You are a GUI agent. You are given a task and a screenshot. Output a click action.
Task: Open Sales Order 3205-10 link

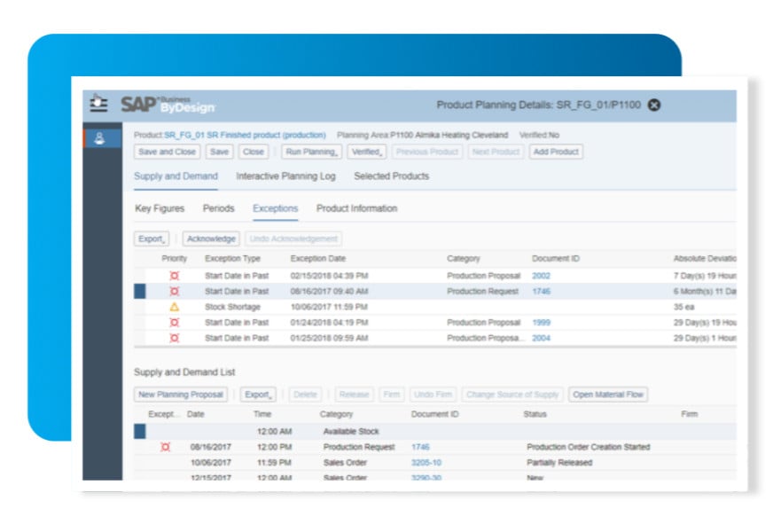pos(426,463)
